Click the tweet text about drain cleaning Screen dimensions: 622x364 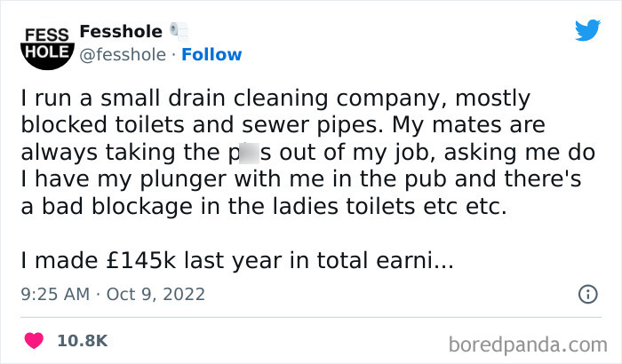click(307, 153)
